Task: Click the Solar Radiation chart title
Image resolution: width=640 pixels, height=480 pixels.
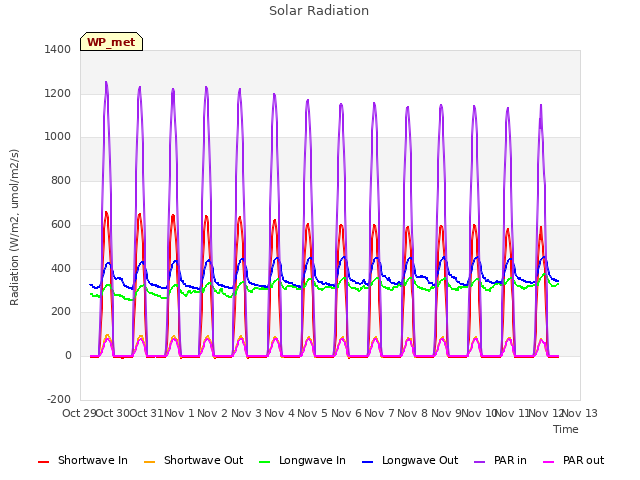Action: click(x=319, y=11)
